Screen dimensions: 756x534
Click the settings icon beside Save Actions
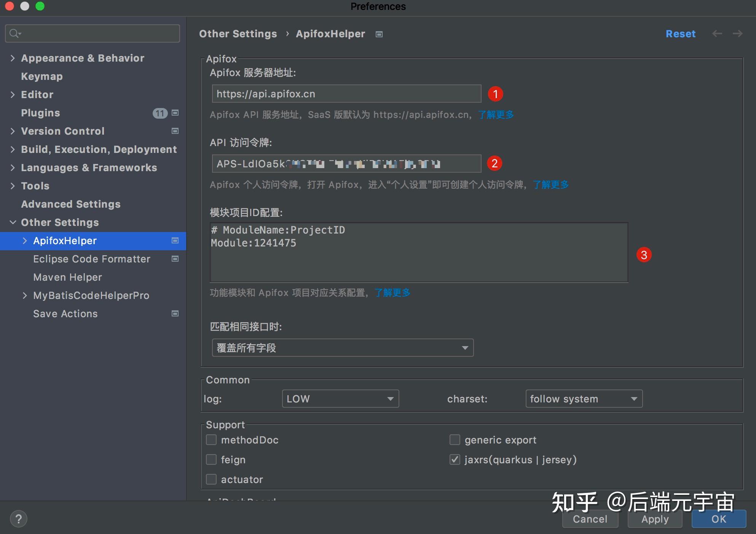pyautogui.click(x=175, y=313)
